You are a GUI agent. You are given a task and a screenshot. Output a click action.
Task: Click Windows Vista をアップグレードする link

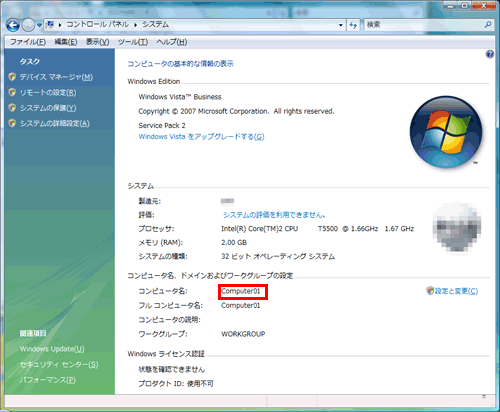[x=201, y=137]
